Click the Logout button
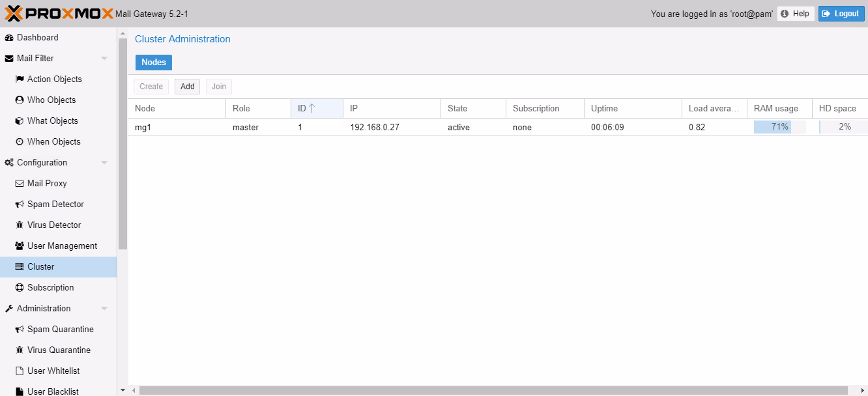 point(841,14)
